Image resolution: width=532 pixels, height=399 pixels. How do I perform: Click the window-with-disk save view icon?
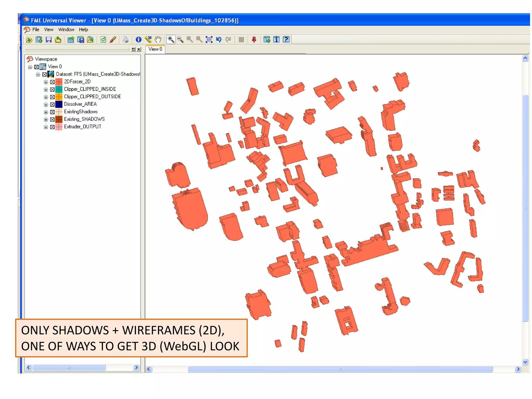pyautogui.click(x=81, y=40)
